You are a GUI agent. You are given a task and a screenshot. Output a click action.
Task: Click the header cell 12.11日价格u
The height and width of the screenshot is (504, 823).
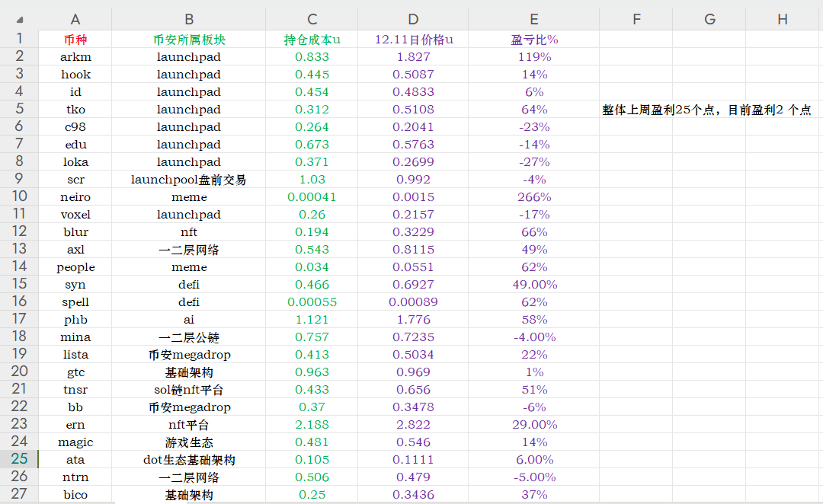[414, 40]
